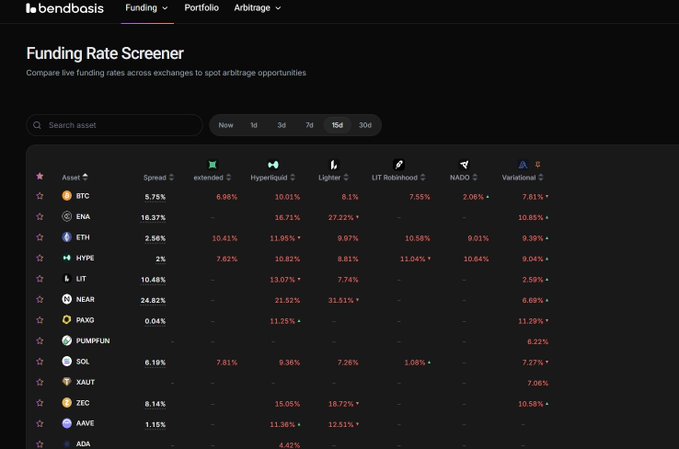Click the SOL coin icon
This screenshot has height=449, width=679.
pos(67,361)
